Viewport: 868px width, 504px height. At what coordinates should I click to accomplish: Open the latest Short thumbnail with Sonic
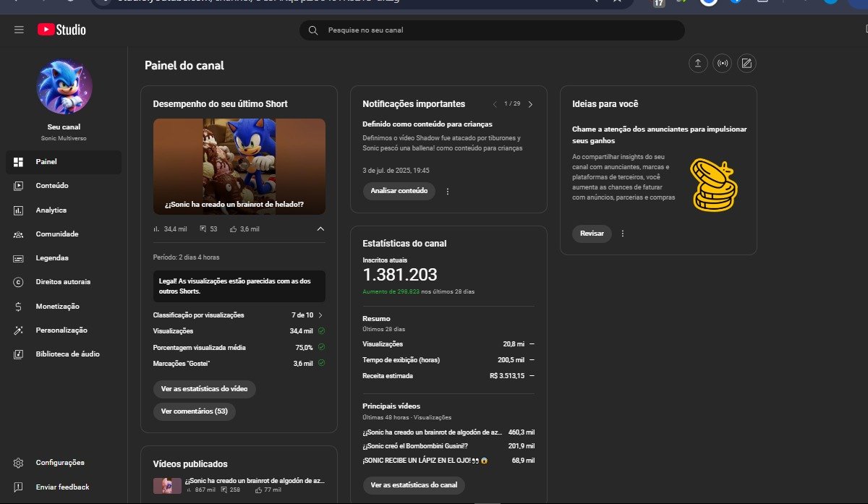239,166
